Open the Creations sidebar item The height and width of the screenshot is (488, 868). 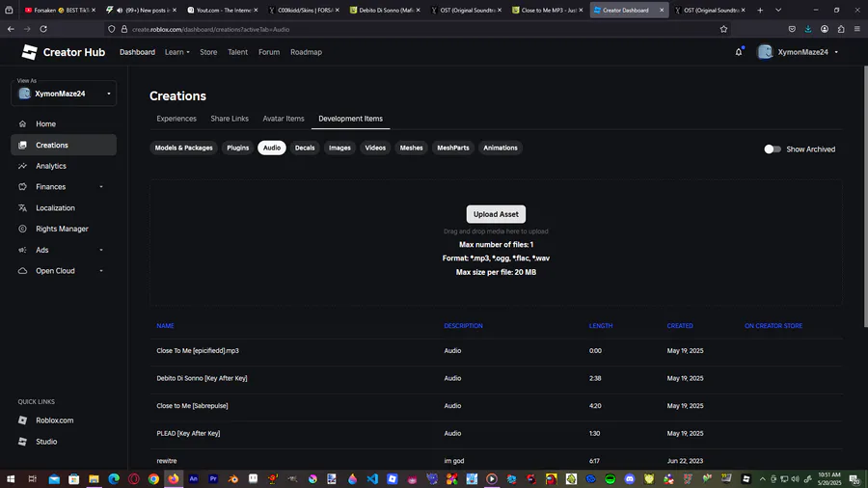tap(64, 145)
